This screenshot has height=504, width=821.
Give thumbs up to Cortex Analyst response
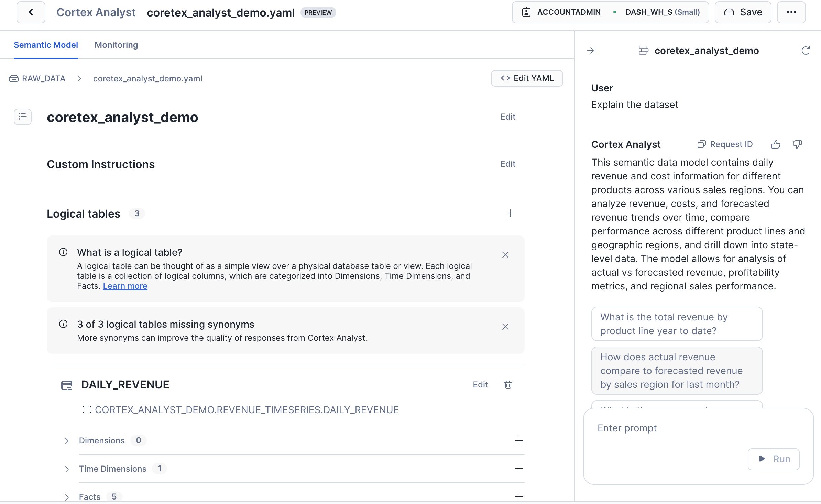(776, 144)
